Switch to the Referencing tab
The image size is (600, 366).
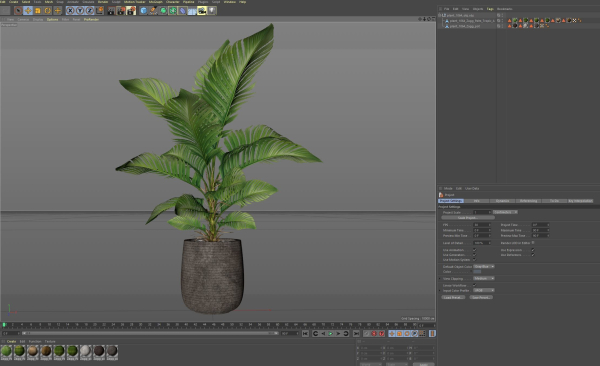pyautogui.click(x=528, y=201)
